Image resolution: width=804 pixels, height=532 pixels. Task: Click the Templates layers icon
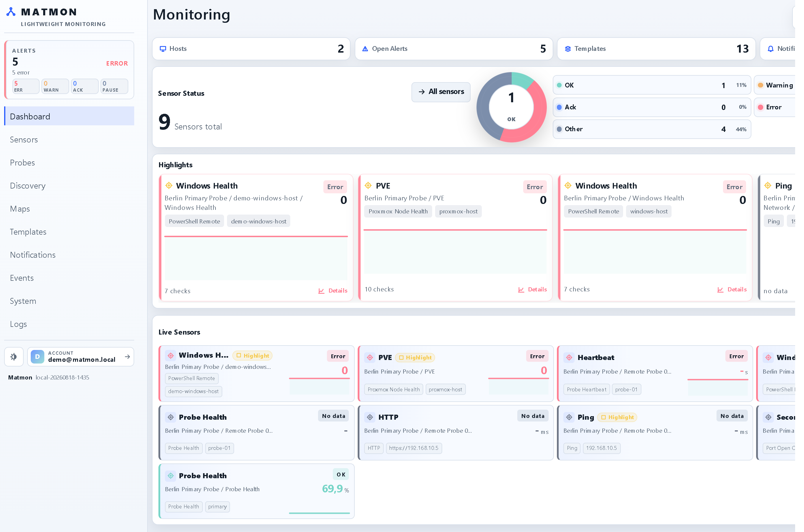568,49
